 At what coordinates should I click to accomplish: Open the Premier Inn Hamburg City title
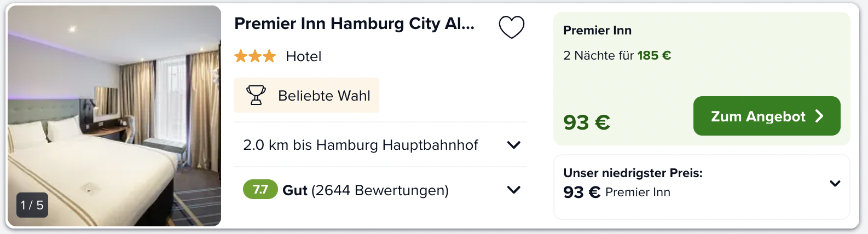click(x=354, y=24)
